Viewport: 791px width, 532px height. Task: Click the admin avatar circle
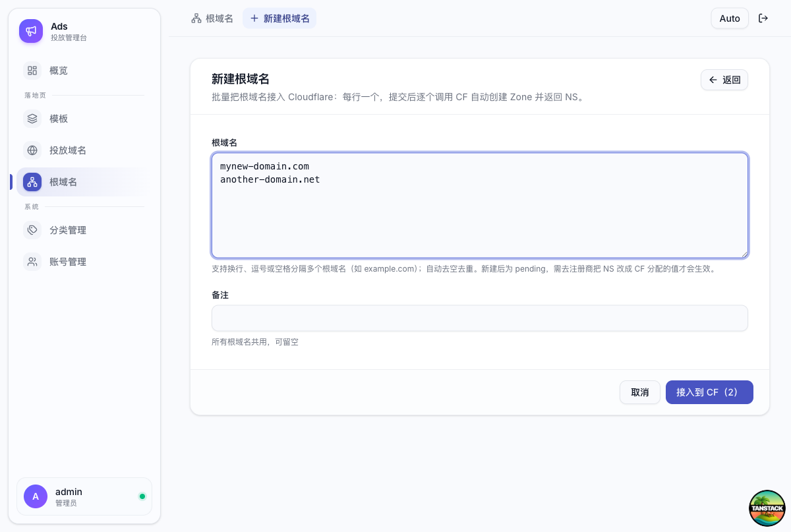point(36,496)
